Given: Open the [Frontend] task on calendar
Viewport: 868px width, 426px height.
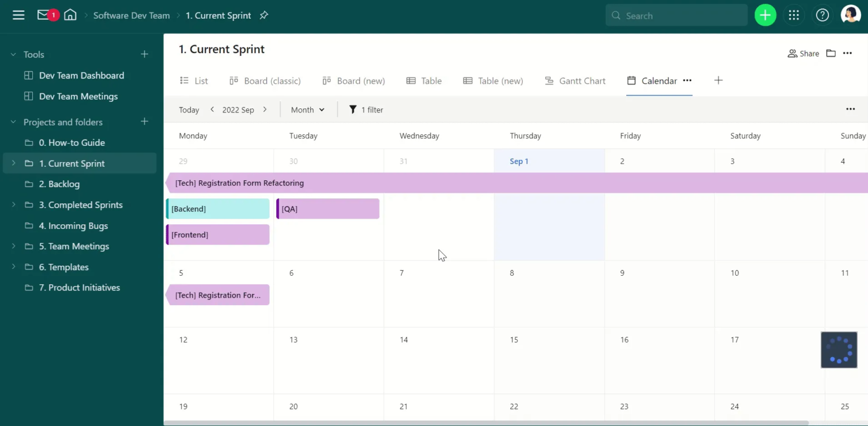Looking at the screenshot, I should coord(218,234).
